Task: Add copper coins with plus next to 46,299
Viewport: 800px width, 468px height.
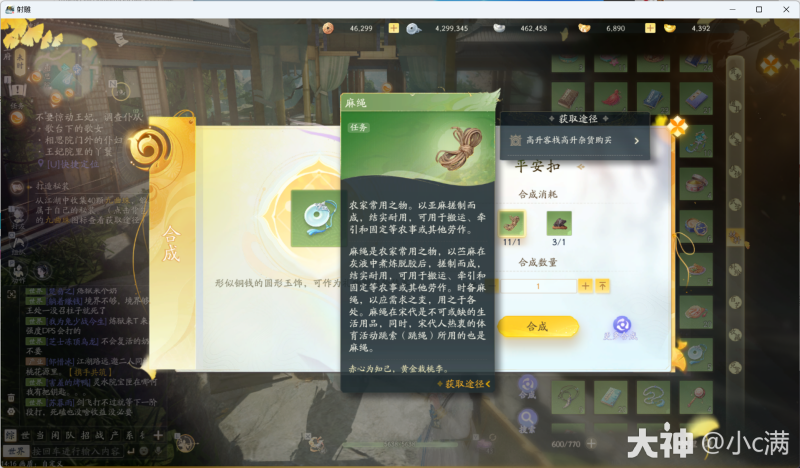Action: pos(393,28)
